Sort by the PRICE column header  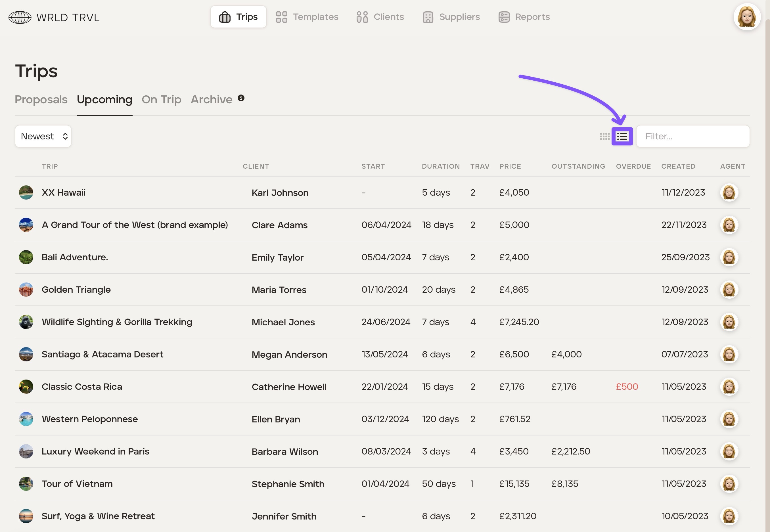[x=510, y=166]
